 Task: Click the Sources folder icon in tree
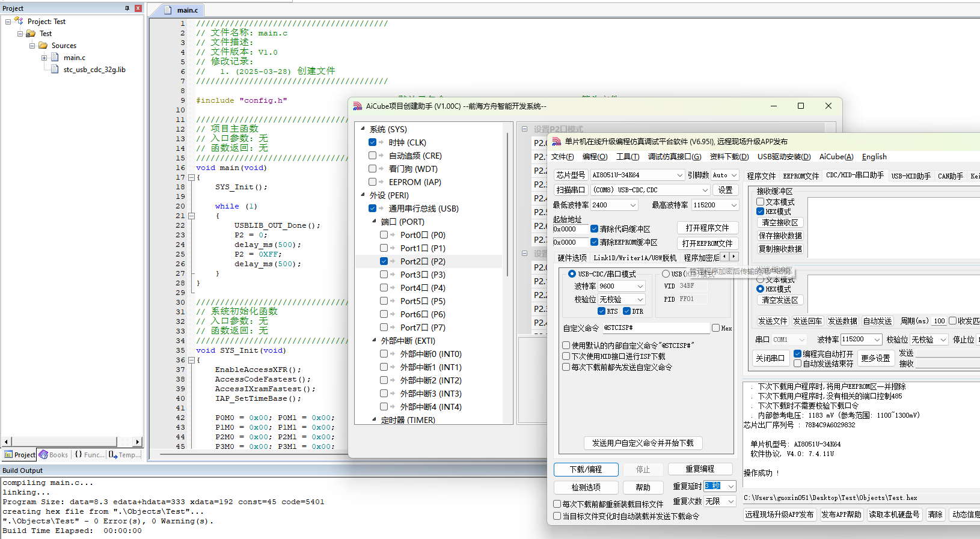43,46
